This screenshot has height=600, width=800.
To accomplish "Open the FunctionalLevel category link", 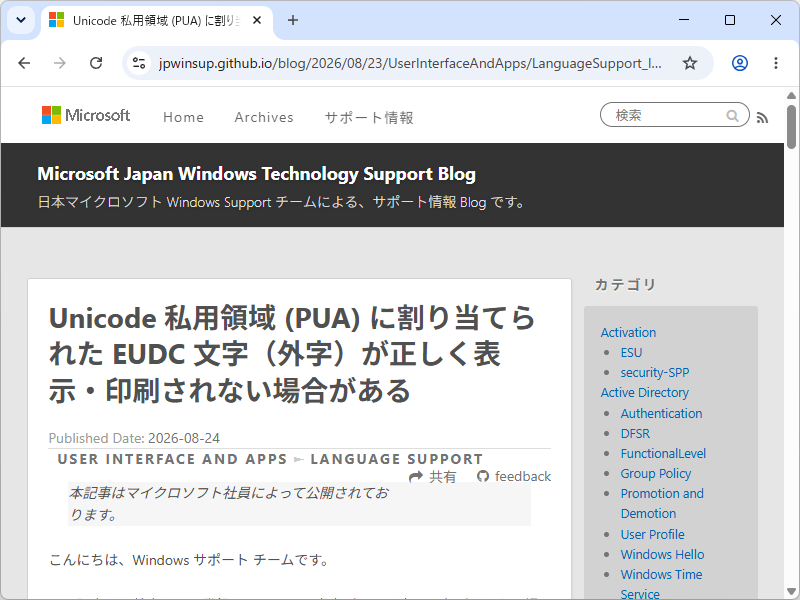I will [663, 453].
